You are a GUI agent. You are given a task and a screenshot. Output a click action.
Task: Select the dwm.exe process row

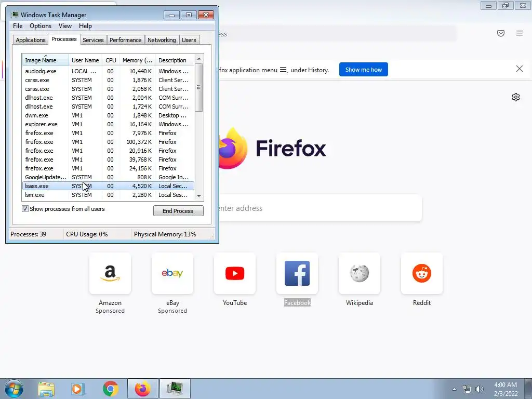(x=108, y=115)
